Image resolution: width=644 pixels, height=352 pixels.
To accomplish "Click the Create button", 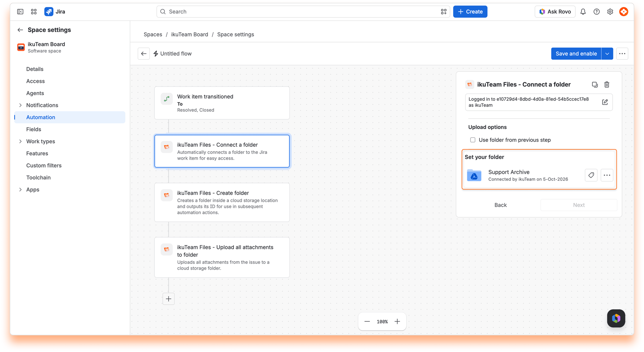I will 470,11.
